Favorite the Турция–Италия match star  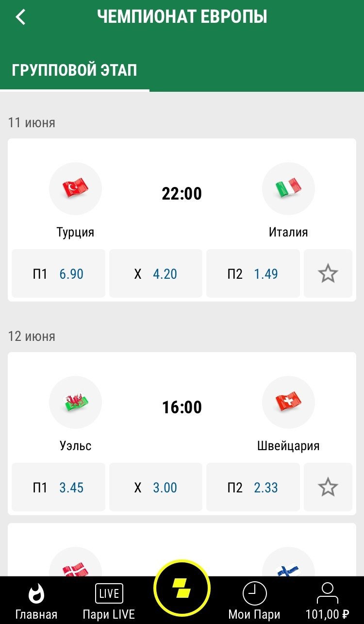point(328,273)
